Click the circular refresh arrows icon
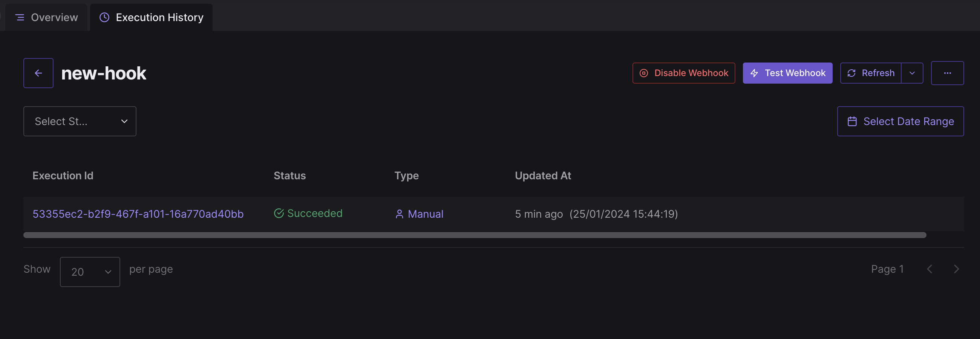Viewport: 980px width, 339px height. click(851, 73)
